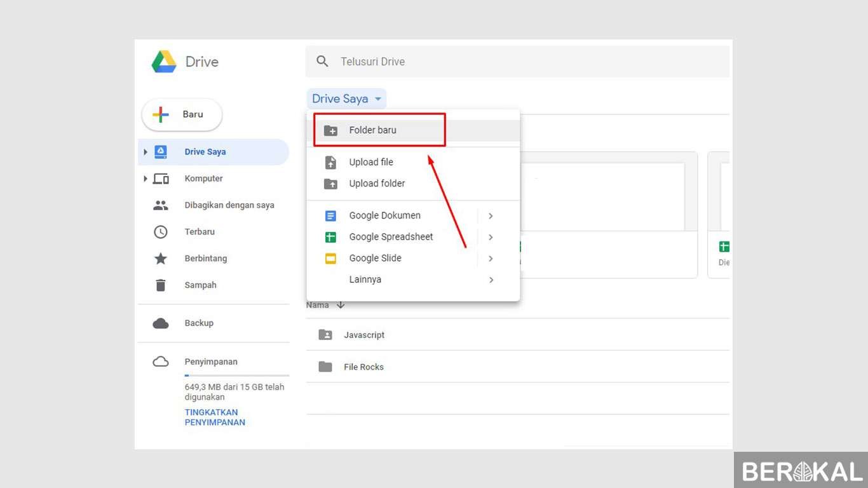Click the Dibagikan dengan saya people icon
Viewport: 868px width, 488px height.
(161, 205)
